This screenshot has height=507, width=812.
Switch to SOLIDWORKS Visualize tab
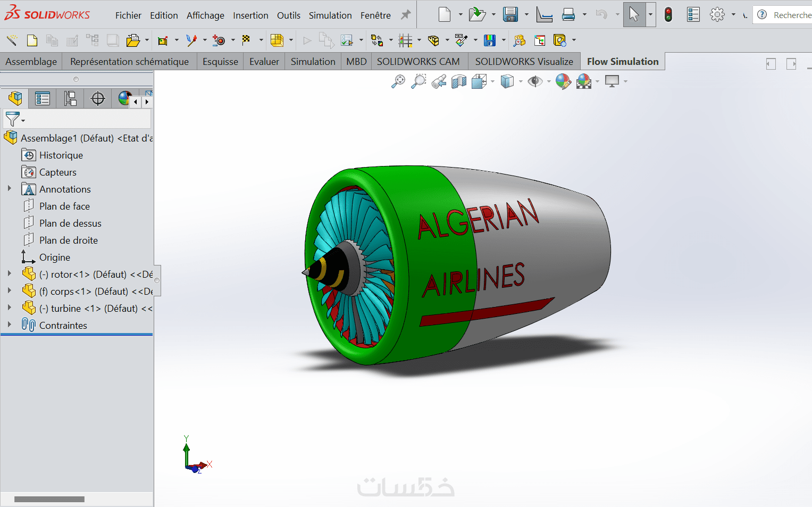pyautogui.click(x=524, y=62)
